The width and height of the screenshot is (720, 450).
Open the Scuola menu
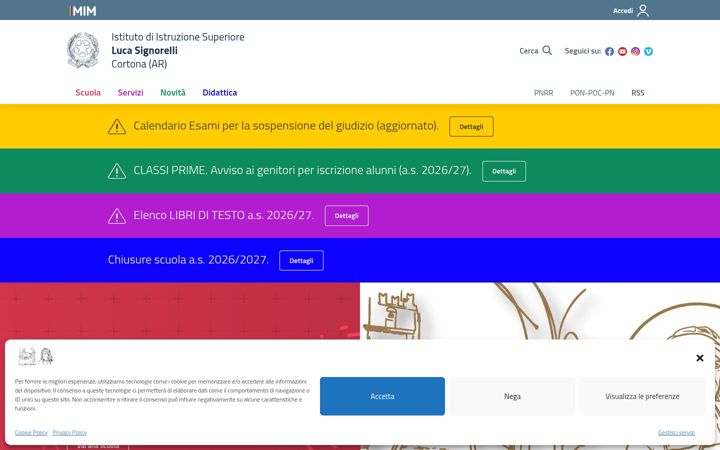[x=88, y=93]
